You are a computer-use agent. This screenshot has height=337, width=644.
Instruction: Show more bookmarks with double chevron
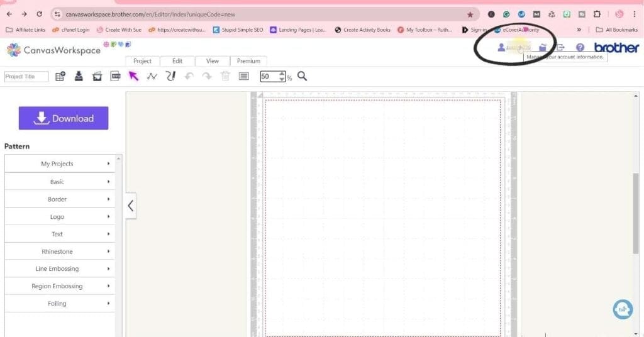point(579,30)
